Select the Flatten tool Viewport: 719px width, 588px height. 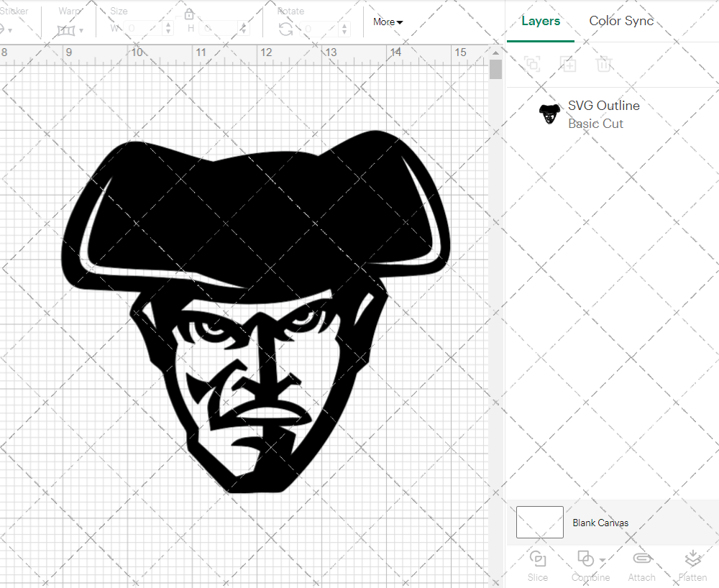coord(692,566)
